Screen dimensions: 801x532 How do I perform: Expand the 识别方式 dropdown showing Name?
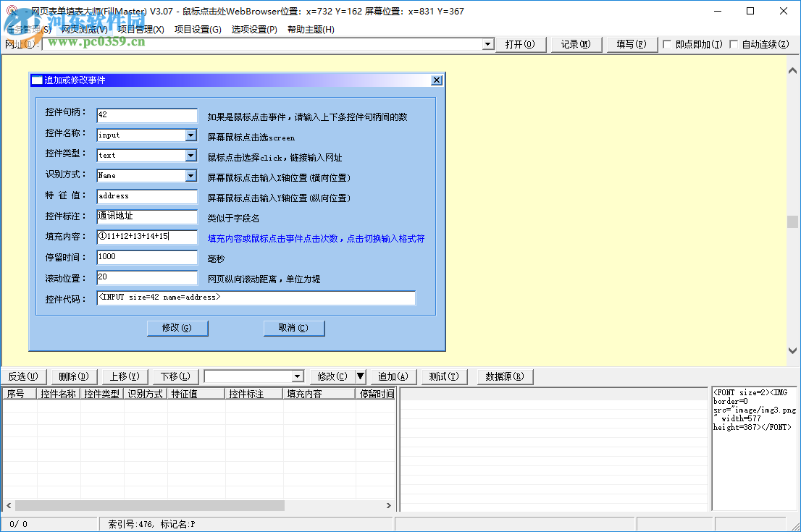pos(190,175)
